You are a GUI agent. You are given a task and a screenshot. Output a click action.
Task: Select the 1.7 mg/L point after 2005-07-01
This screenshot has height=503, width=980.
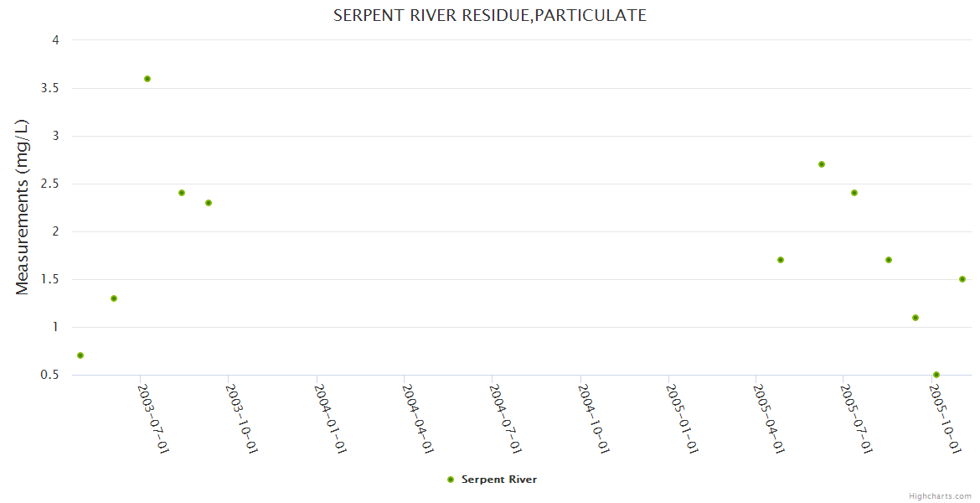(x=889, y=260)
